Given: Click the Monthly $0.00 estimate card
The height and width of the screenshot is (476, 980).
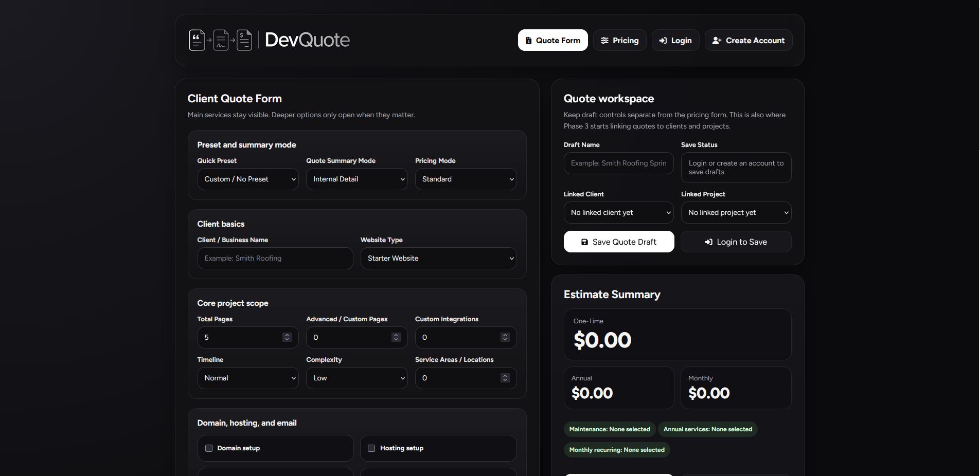Looking at the screenshot, I should click(736, 388).
